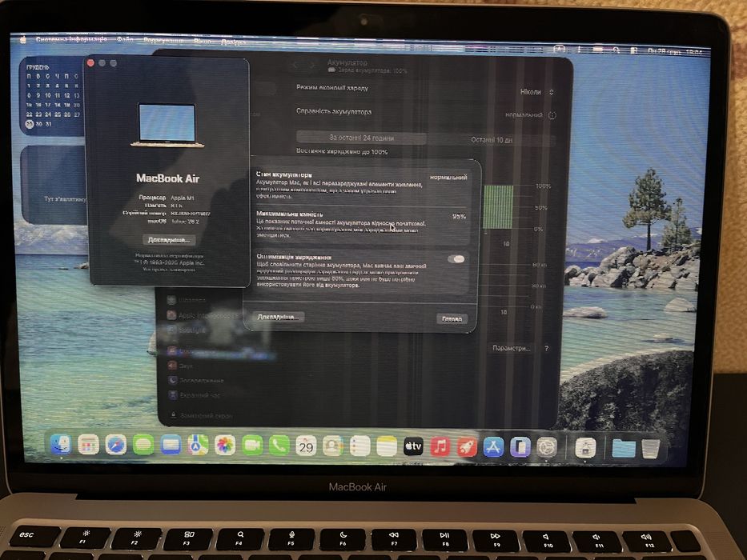The image size is (747, 560).
Task: Open the Системна інформація menu
Action: click(x=71, y=39)
